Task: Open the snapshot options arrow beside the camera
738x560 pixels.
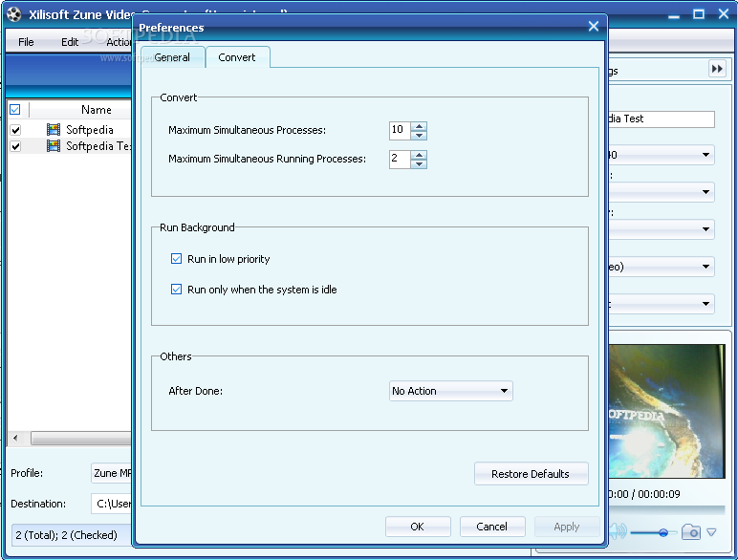Action: [x=711, y=532]
